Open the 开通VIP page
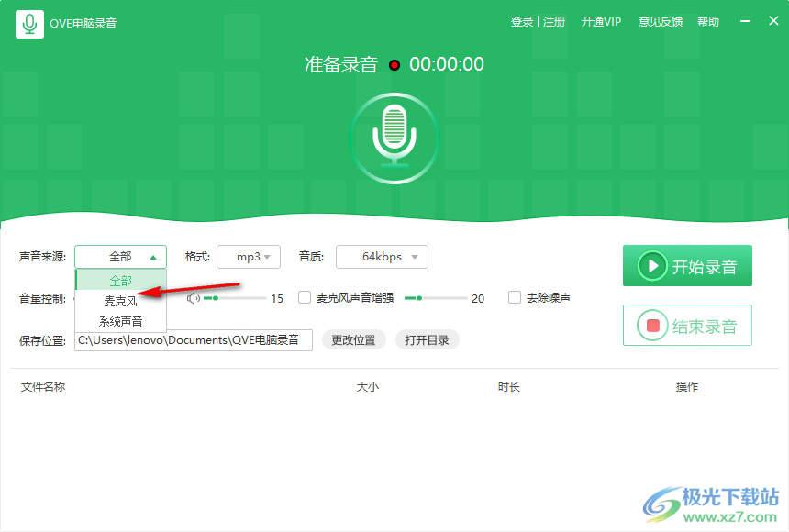 (x=601, y=21)
